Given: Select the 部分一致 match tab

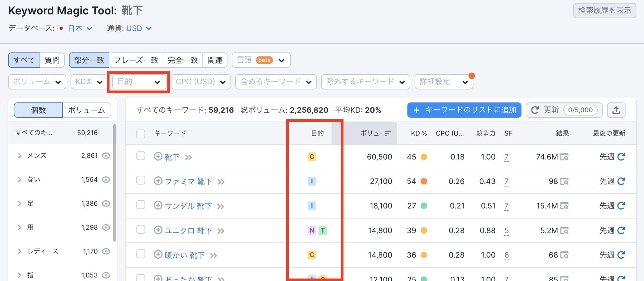Looking at the screenshot, I should pyautogui.click(x=89, y=60).
